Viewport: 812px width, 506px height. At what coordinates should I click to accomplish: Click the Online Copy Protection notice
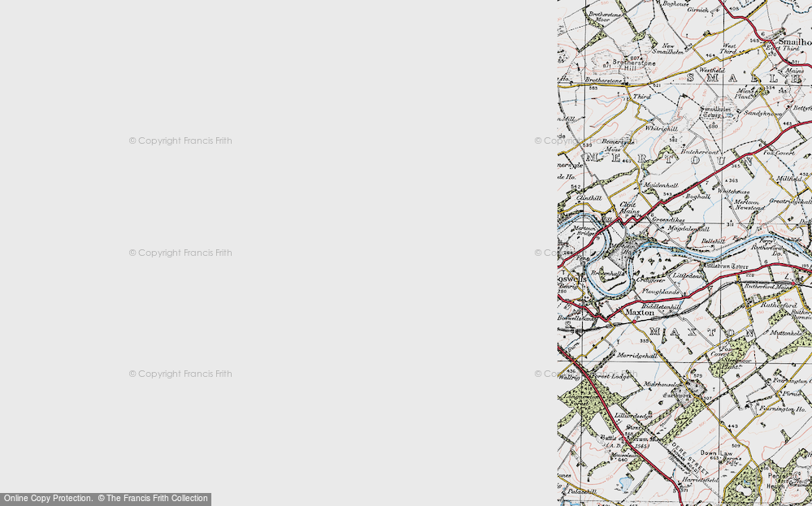(106, 499)
